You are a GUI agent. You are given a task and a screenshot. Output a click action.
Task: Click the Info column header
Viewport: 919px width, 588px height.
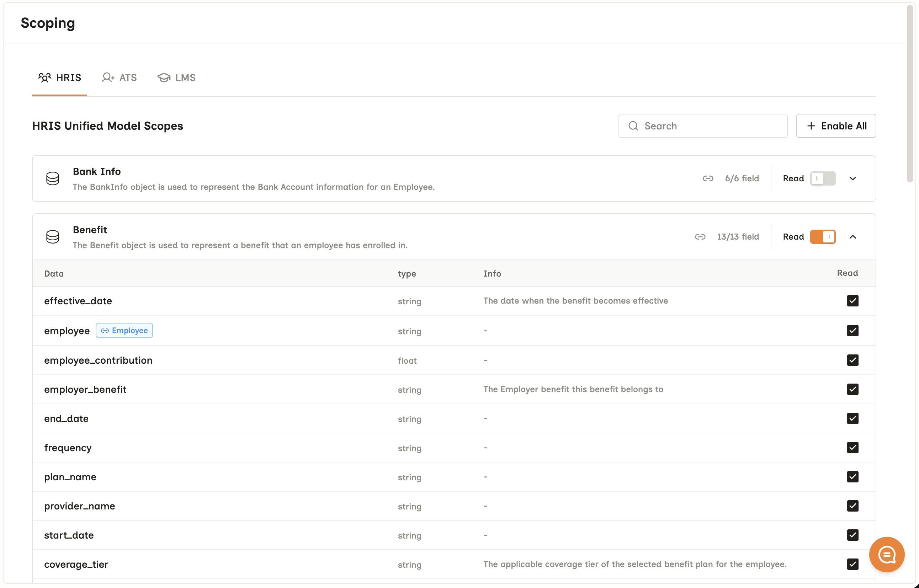[492, 273]
